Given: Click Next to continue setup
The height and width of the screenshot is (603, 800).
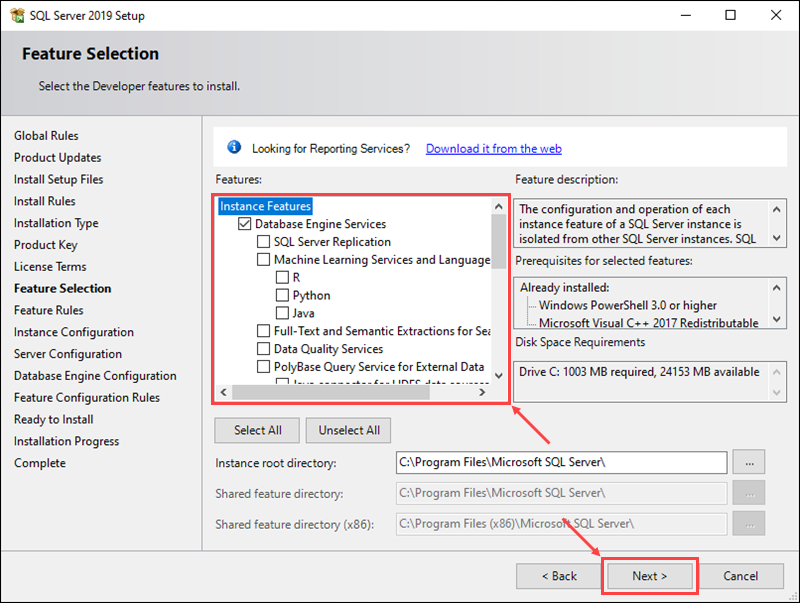Looking at the screenshot, I should [650, 576].
